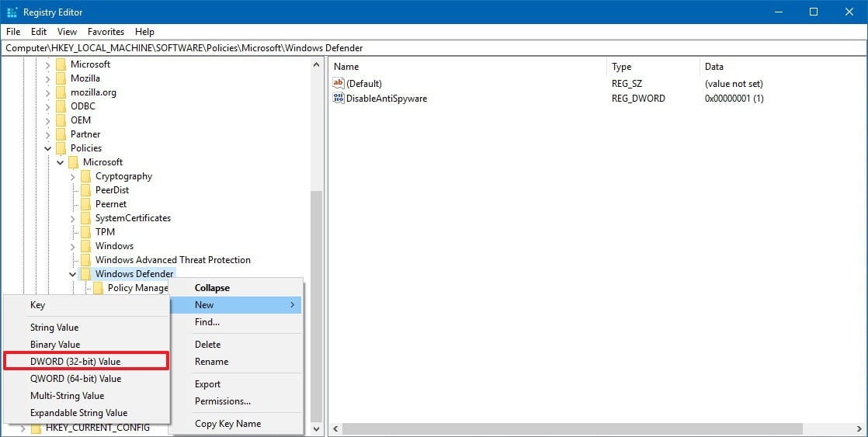Click the Windows folder icon under Policies\Microsoft
This screenshot has height=437, width=868.
[85, 246]
